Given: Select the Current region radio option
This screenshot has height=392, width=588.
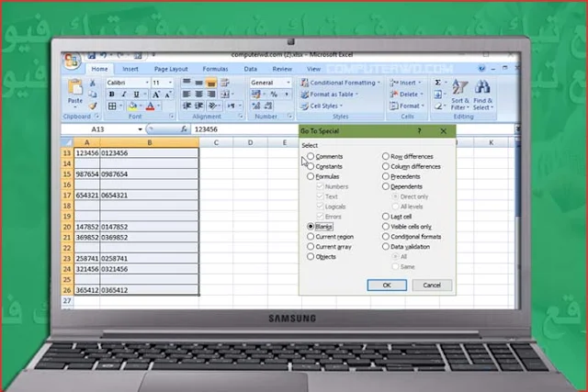Looking at the screenshot, I should (x=311, y=237).
